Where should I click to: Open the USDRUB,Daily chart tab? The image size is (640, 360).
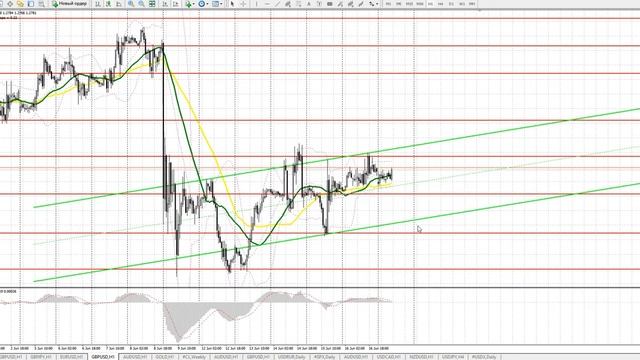(x=291, y=357)
